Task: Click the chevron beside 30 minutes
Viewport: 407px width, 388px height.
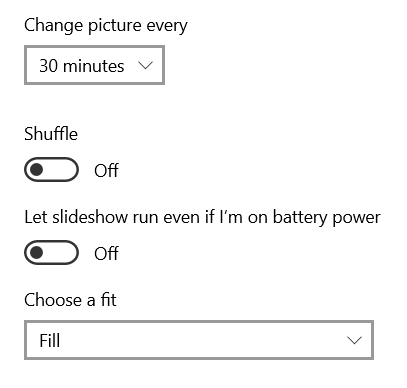Action: pyautogui.click(x=145, y=65)
